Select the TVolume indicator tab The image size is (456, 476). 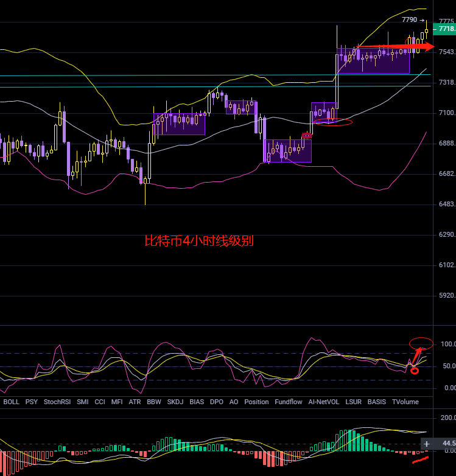click(x=405, y=402)
